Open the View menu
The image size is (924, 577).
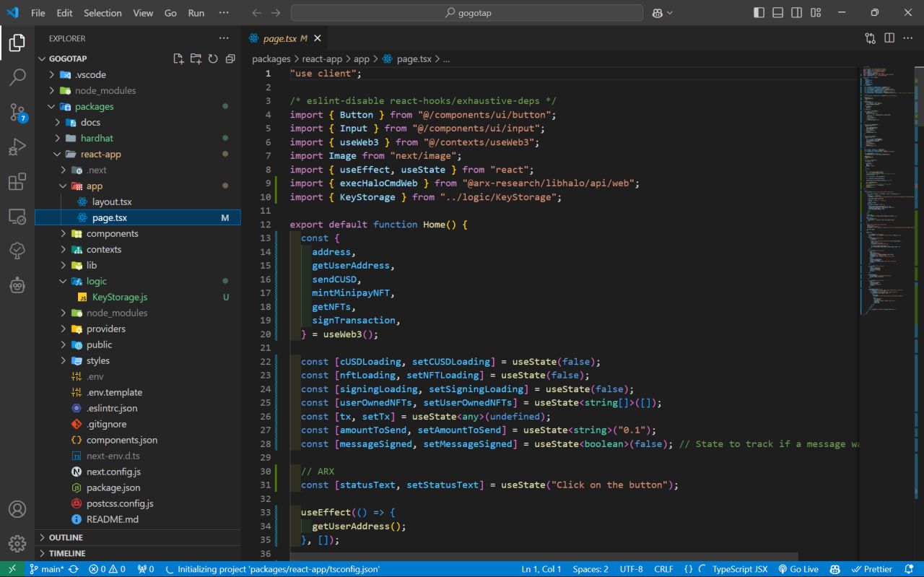point(143,13)
